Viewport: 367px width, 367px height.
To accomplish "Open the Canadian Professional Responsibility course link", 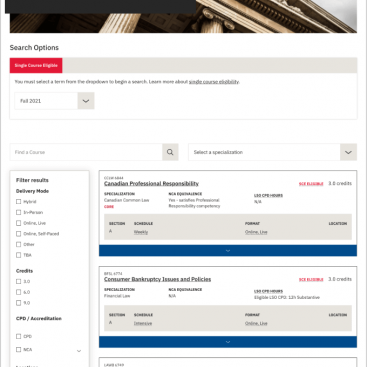I will click(151, 183).
